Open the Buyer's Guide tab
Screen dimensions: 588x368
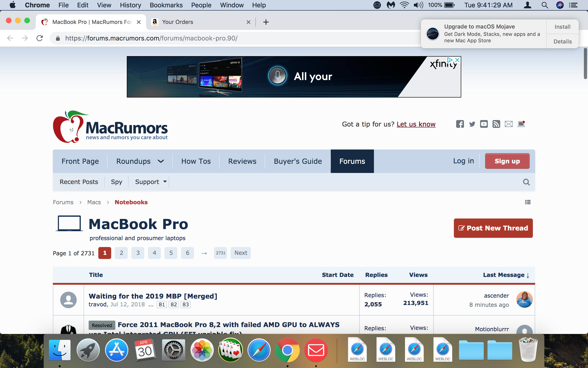coord(298,161)
